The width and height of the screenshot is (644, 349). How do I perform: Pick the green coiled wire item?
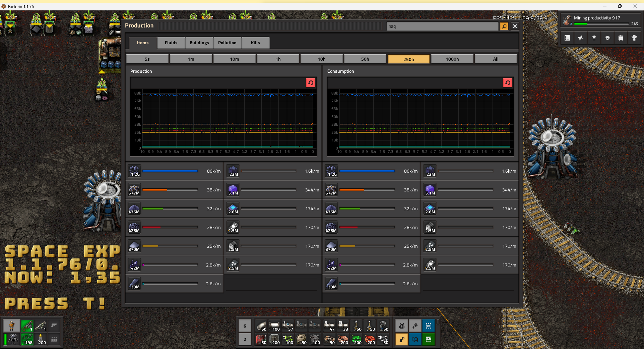click(356, 339)
